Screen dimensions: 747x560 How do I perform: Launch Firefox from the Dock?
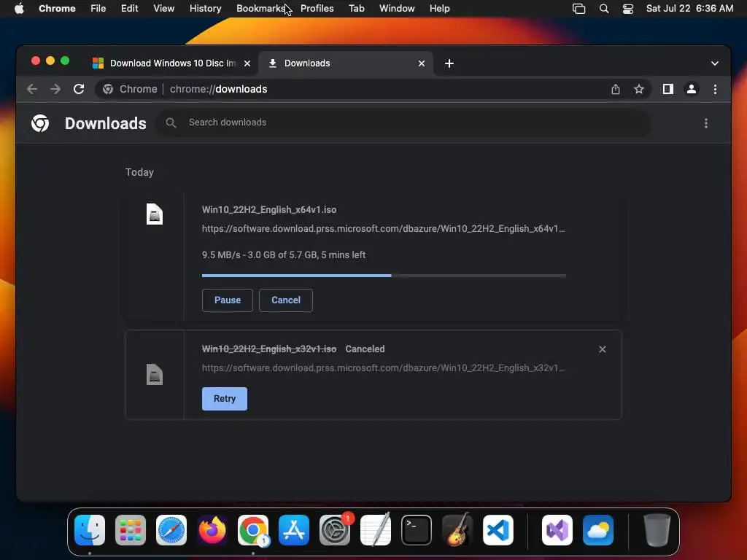pos(212,530)
